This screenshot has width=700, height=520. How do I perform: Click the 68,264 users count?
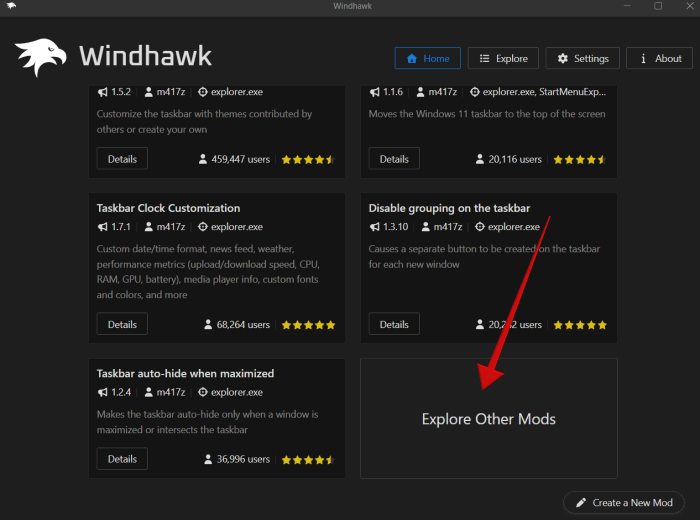pyautogui.click(x=243, y=325)
